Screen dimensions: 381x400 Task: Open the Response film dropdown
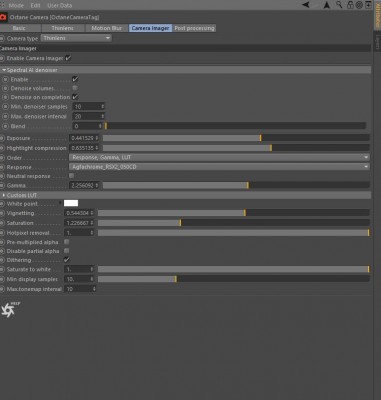pyautogui.click(x=219, y=167)
